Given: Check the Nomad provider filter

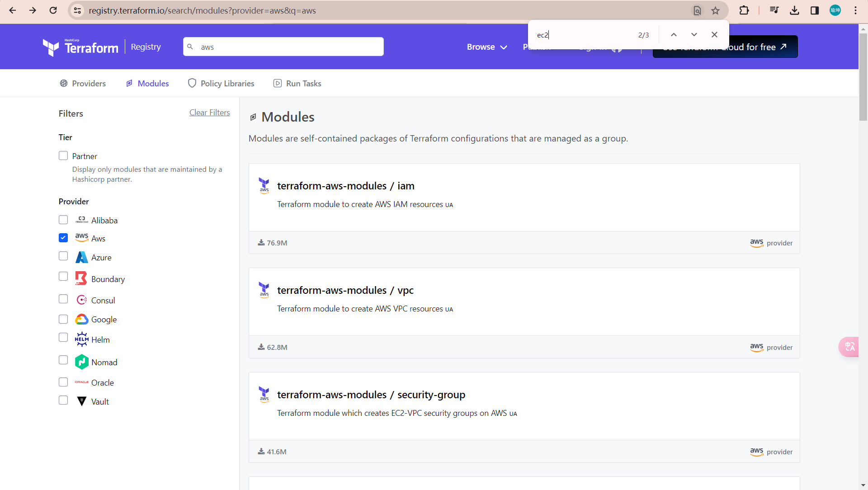Looking at the screenshot, I should (x=63, y=360).
